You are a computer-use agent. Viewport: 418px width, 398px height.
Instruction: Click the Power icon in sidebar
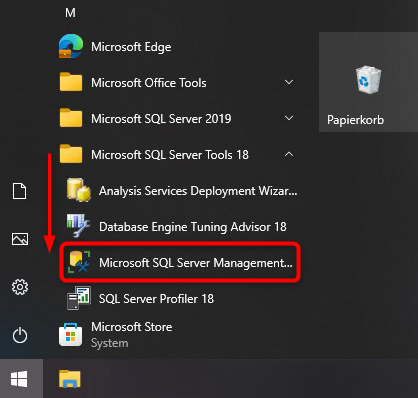[x=20, y=335]
